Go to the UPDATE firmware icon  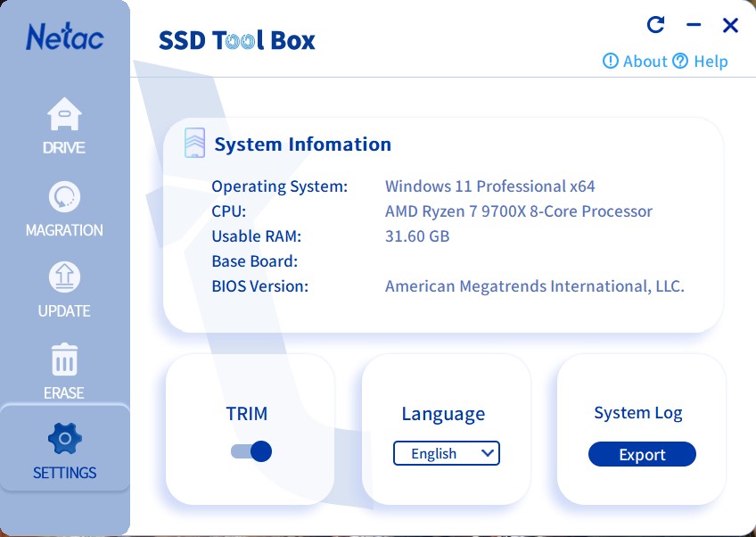pyautogui.click(x=64, y=277)
